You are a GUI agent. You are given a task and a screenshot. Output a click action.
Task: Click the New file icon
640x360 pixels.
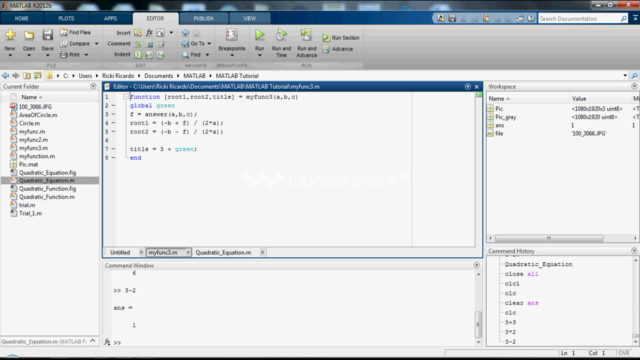tap(10, 35)
